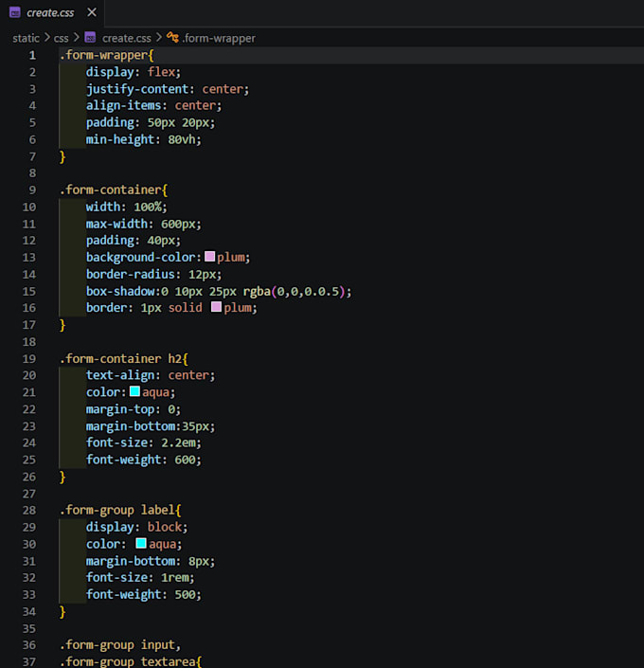The width and height of the screenshot is (644, 668).
Task: Click closing brace on line 17
Action: [x=63, y=326]
